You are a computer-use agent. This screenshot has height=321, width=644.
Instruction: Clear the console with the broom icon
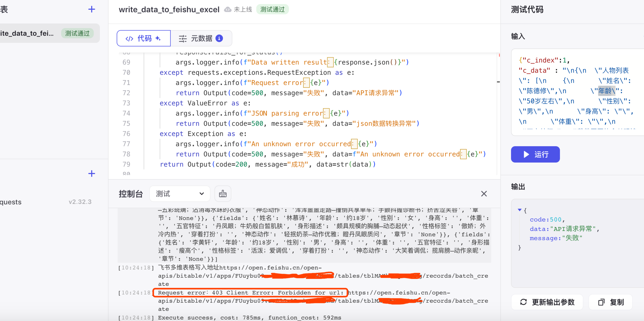tap(223, 194)
